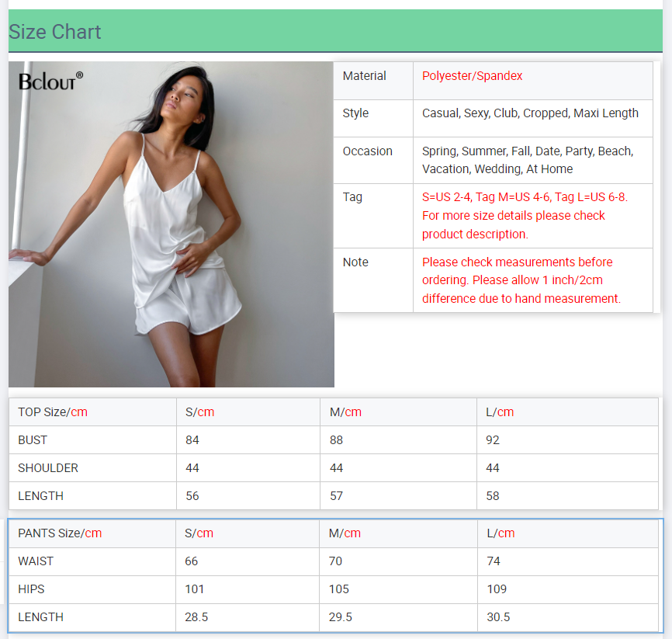Select L/cm header in pants table
Screen dimensions: 672x639
pos(501,533)
